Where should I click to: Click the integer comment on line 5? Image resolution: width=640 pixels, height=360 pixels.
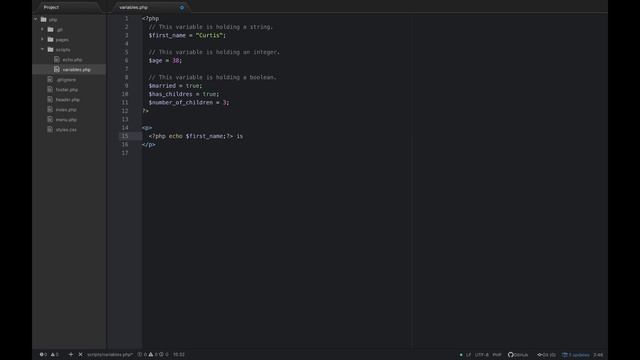[214, 52]
